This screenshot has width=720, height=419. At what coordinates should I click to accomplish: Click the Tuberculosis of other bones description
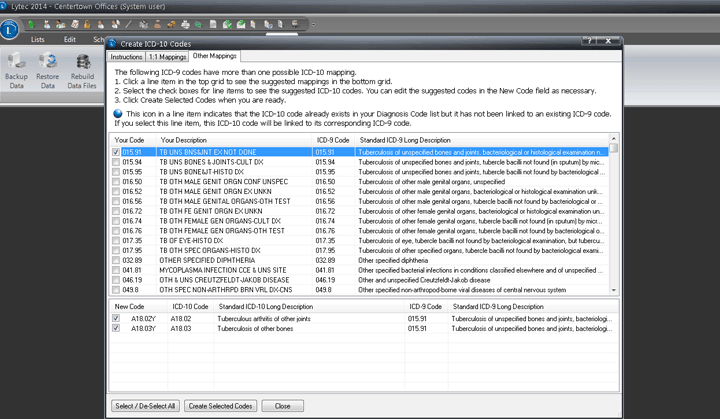pyautogui.click(x=255, y=328)
